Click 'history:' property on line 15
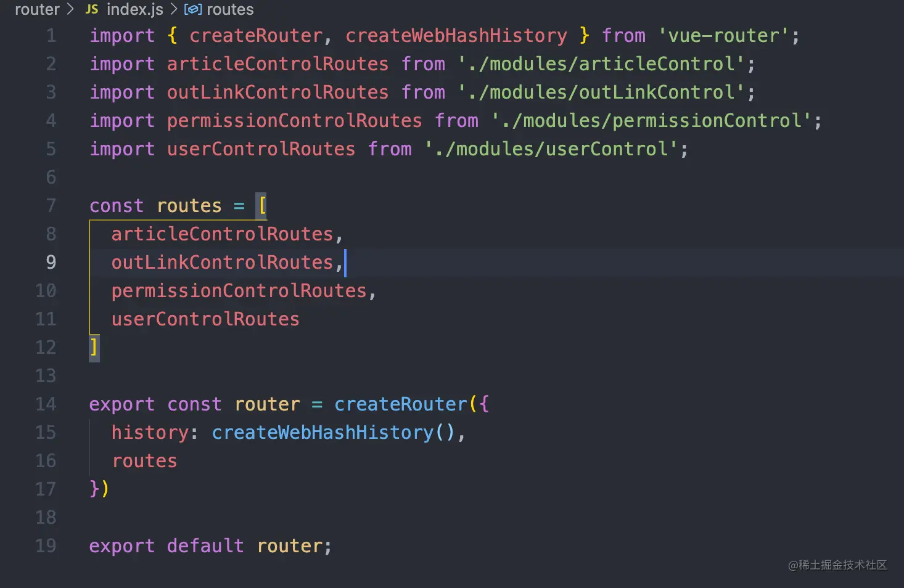The image size is (904, 588). pyautogui.click(x=155, y=433)
